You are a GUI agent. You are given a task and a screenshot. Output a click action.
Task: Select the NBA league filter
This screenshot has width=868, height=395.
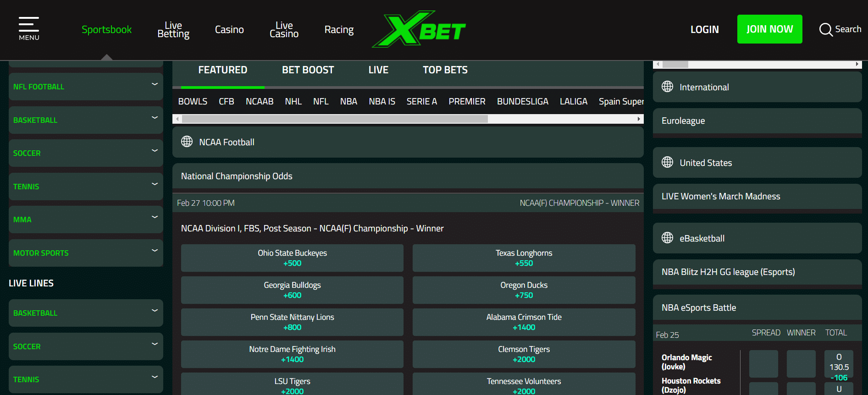pos(348,101)
